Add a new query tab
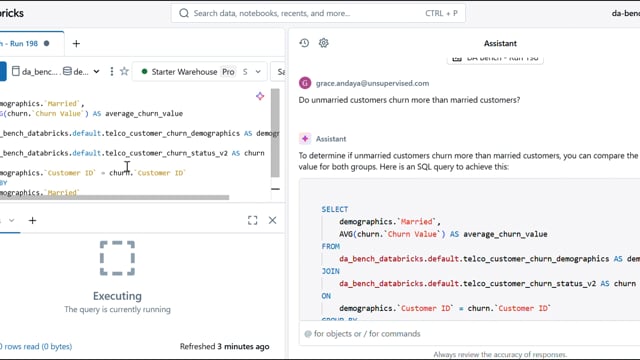640x360 pixels. [76, 44]
